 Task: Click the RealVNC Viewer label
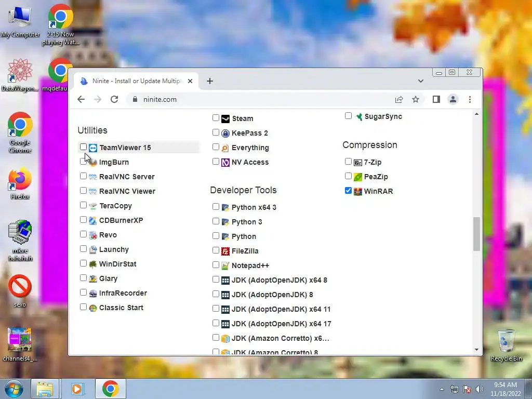[127, 191]
